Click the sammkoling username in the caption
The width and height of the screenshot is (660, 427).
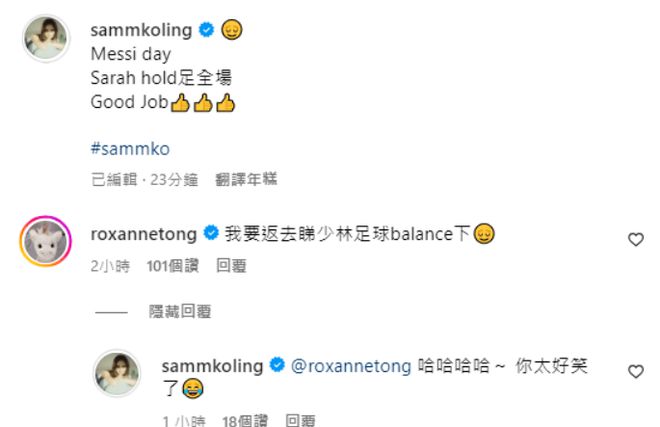pos(142,30)
